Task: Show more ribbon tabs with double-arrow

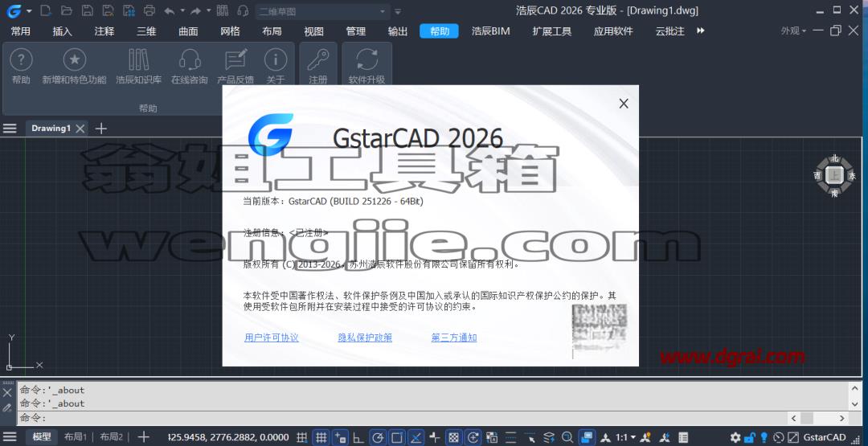Action: (700, 31)
